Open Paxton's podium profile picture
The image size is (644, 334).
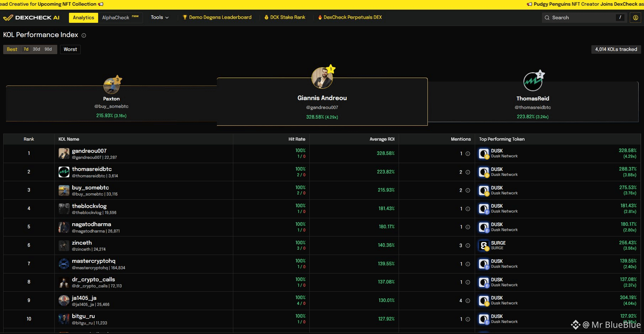click(x=111, y=85)
